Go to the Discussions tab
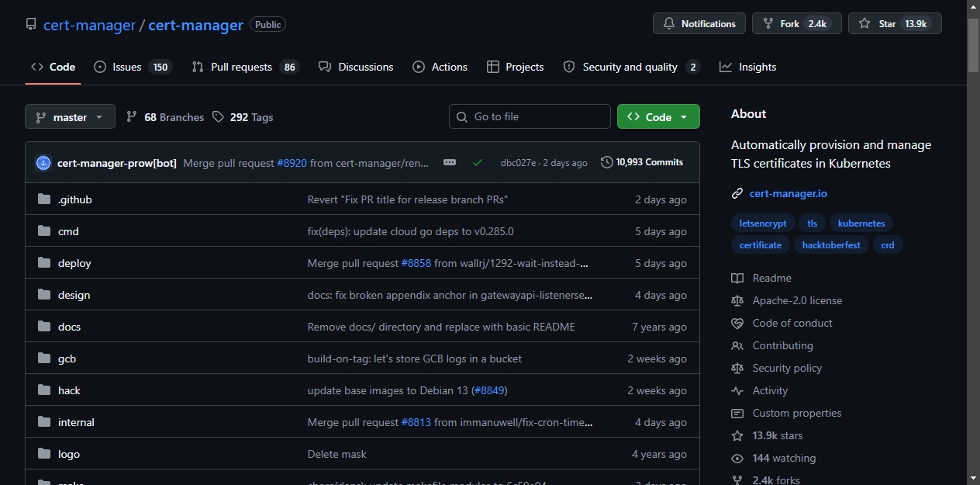980x485 pixels. click(356, 67)
